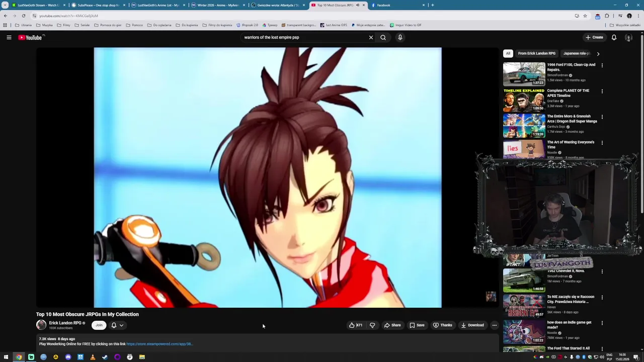Image resolution: width=644 pixels, height=362 pixels.
Task: Open options for To NIE zaczęło się w Raccoon City
Action: coord(602,298)
